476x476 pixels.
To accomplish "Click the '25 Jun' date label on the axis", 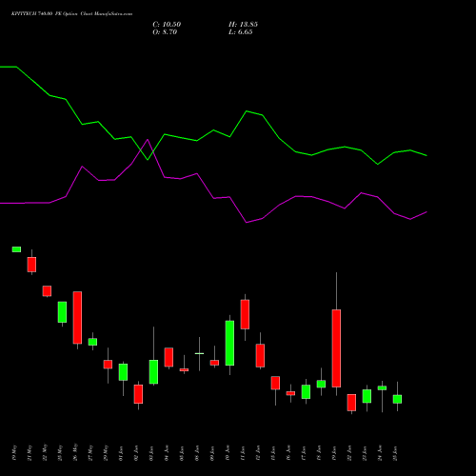I will pos(395,453).
